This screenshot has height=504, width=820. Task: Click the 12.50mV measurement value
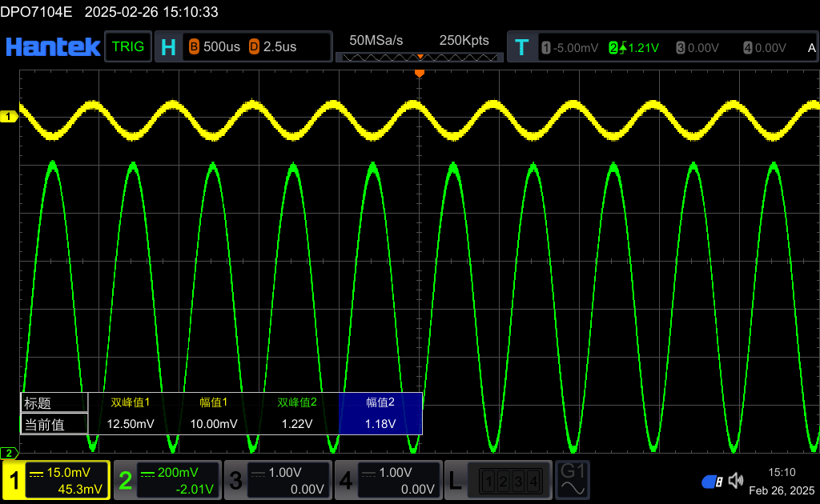pyautogui.click(x=131, y=424)
